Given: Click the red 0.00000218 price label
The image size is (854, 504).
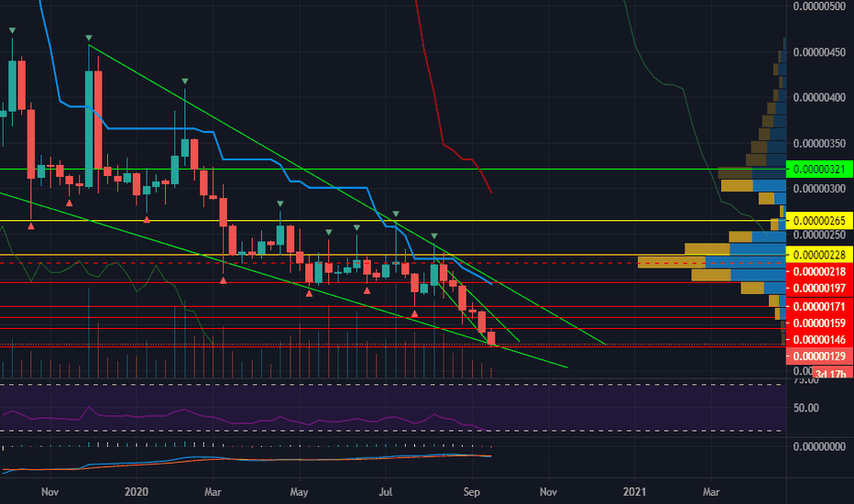Looking at the screenshot, I should click(x=820, y=271).
